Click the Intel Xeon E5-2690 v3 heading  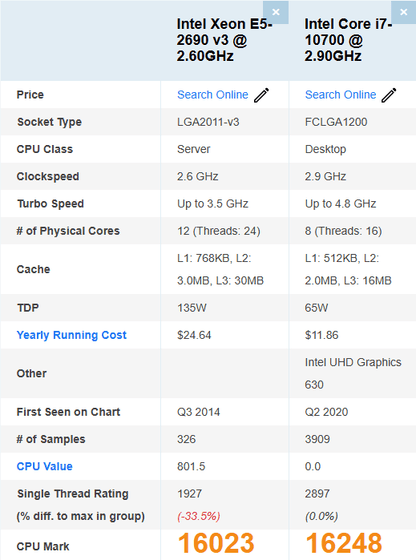(x=224, y=40)
